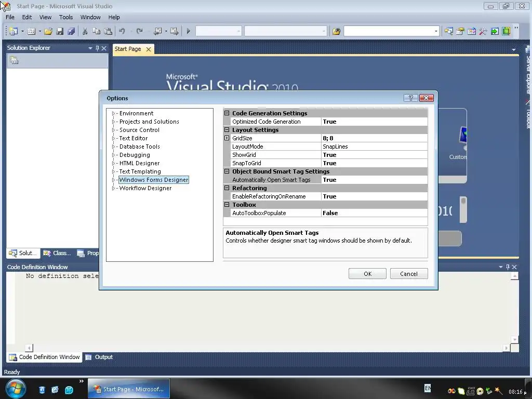
Task: Click the Navigate Forward icon
Action: (175, 31)
